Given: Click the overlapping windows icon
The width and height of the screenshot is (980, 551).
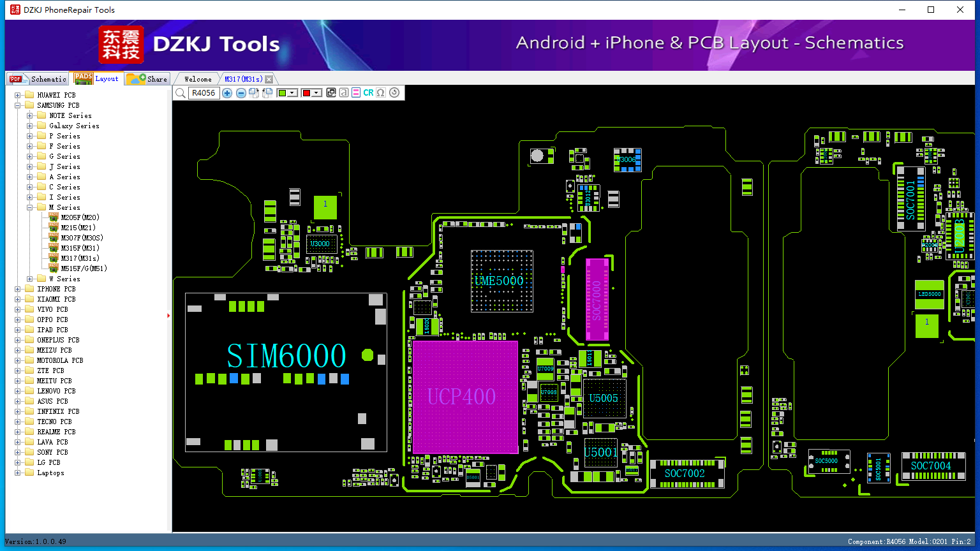Looking at the screenshot, I should coord(331,93).
